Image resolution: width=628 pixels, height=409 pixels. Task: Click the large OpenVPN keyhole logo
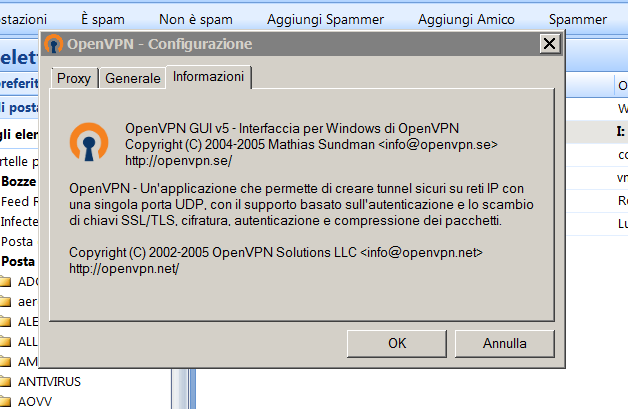[x=89, y=142]
